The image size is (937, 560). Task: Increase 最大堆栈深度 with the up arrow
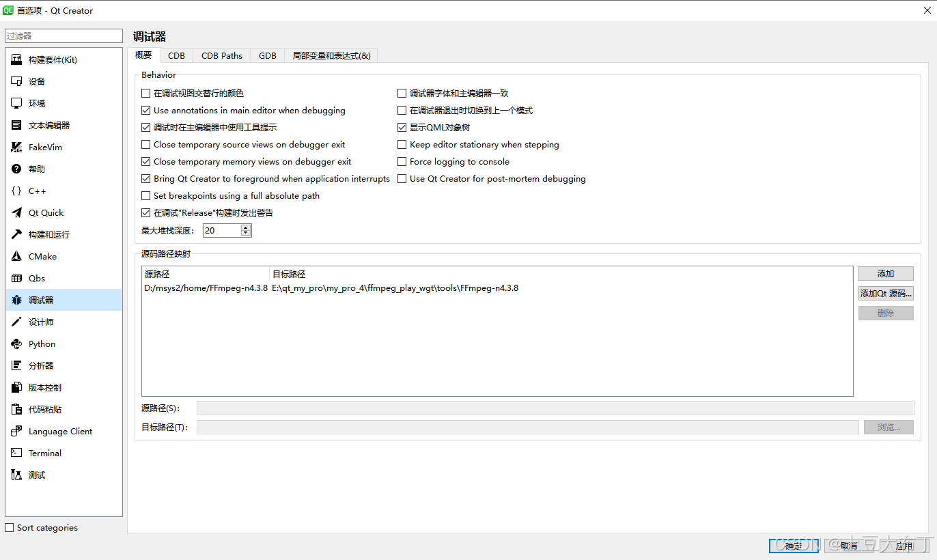(247, 227)
